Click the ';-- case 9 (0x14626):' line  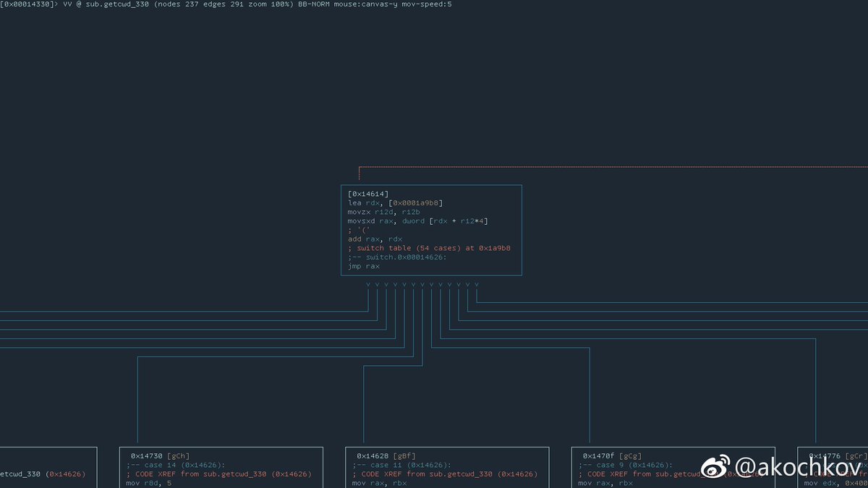tap(625, 465)
